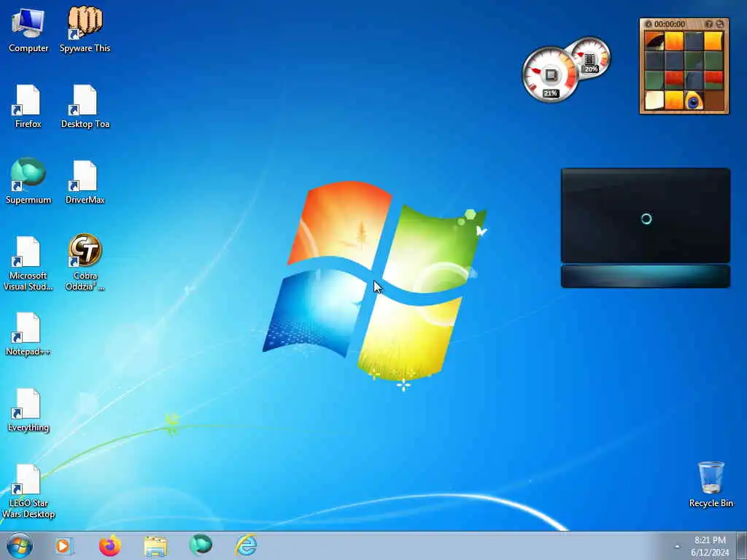The height and width of the screenshot is (560, 747).
Task: Open the Windows Start menu orb
Action: pyautogui.click(x=20, y=545)
